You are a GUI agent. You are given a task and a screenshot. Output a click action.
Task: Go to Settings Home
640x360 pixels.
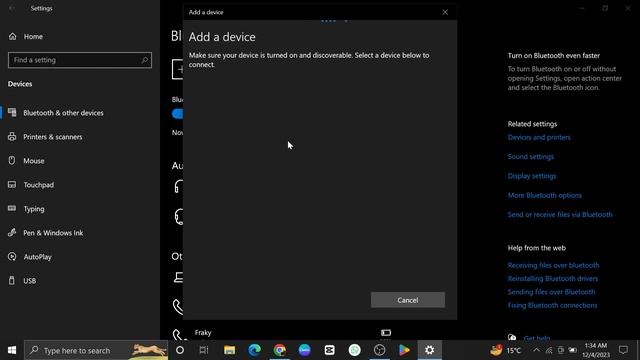click(x=33, y=36)
